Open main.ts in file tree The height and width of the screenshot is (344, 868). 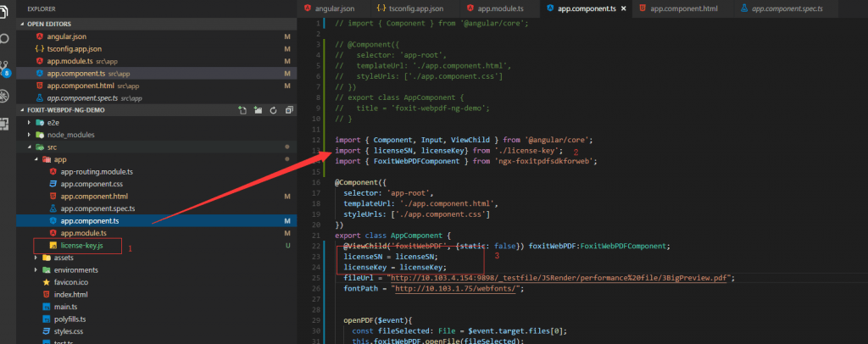click(x=157, y=307)
